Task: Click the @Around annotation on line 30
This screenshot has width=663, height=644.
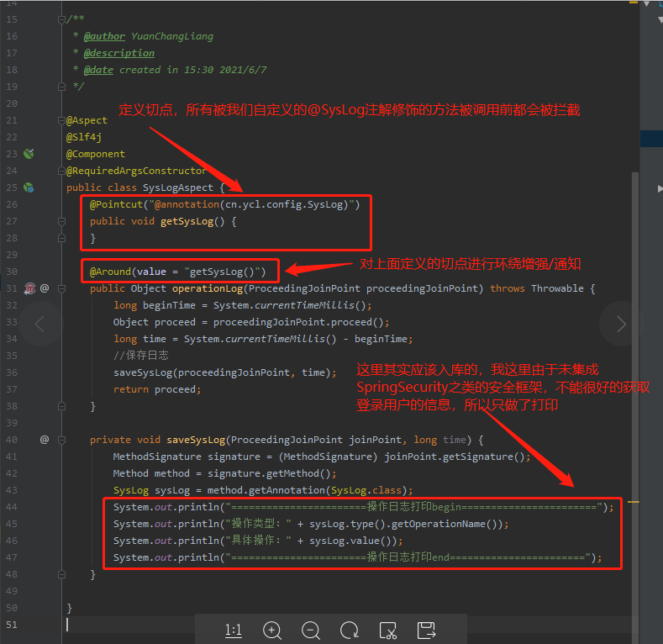Action: [x=110, y=272]
